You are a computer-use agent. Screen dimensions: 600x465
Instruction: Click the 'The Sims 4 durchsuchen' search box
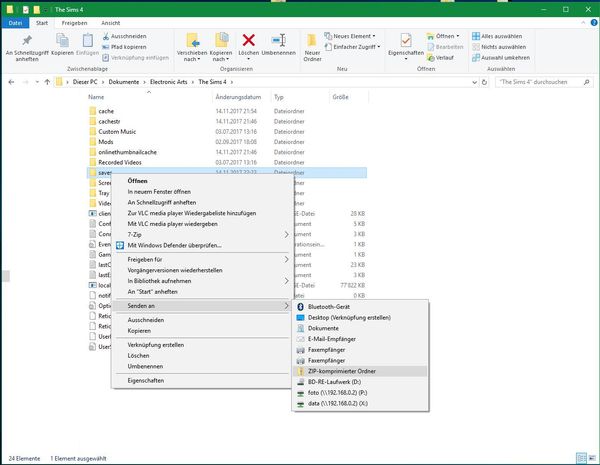(x=544, y=82)
